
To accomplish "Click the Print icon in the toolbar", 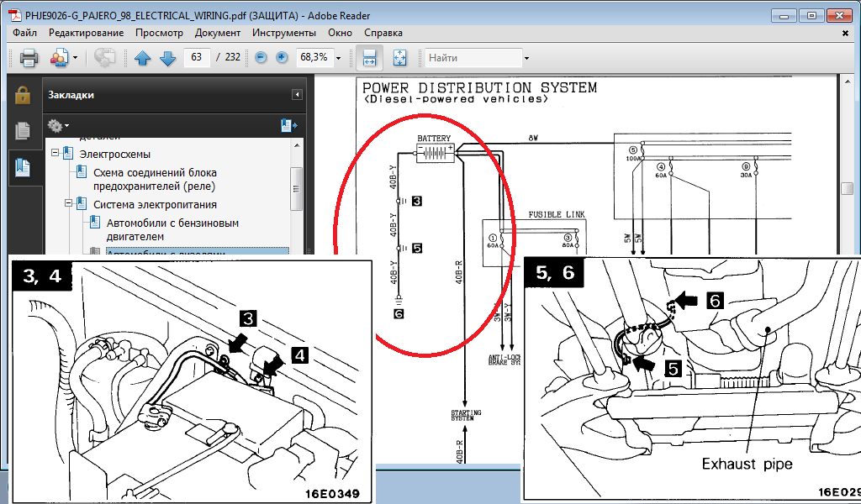I will (29, 58).
